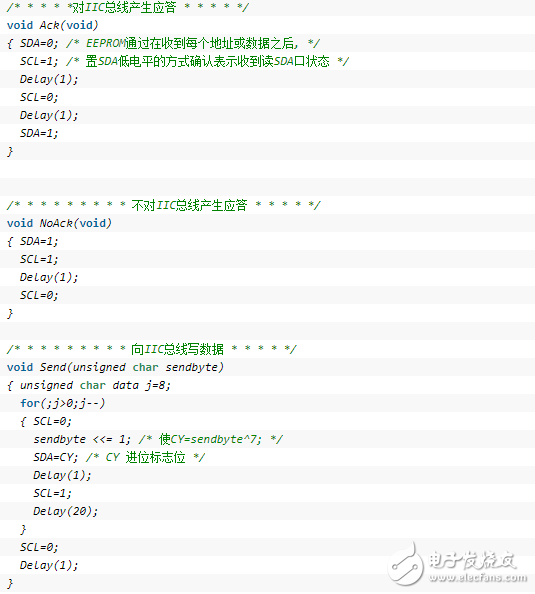Click the void NoAck(void) function line
The height and width of the screenshot is (594, 535).
pyautogui.click(x=59, y=223)
